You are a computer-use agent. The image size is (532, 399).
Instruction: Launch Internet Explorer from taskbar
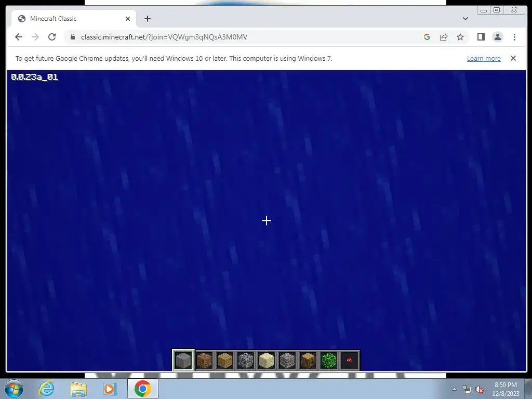point(46,389)
